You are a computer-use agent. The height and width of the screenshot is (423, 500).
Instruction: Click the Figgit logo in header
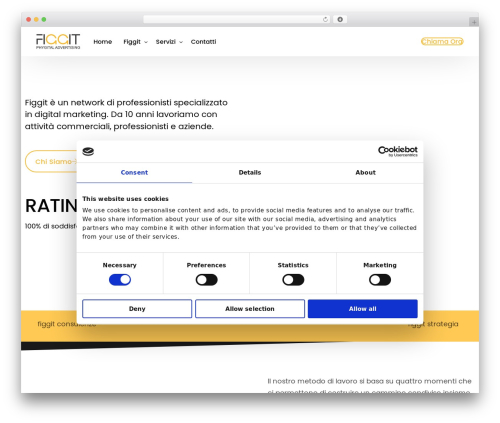58,41
